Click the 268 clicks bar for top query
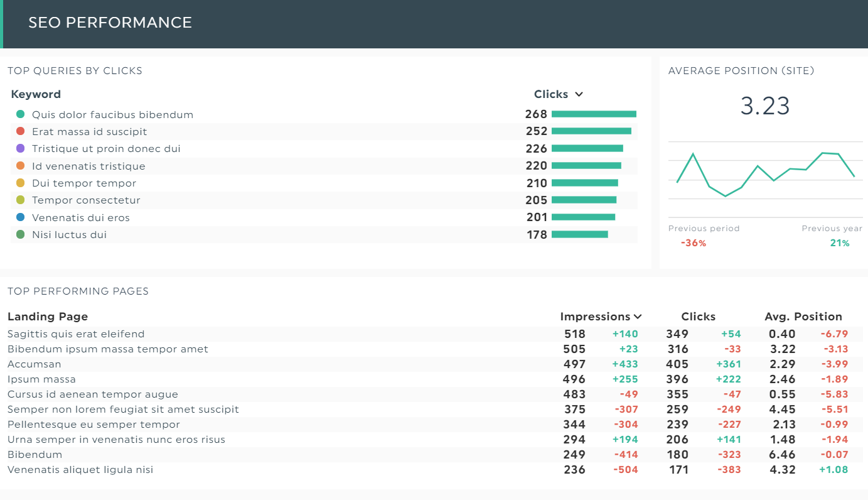 594,114
